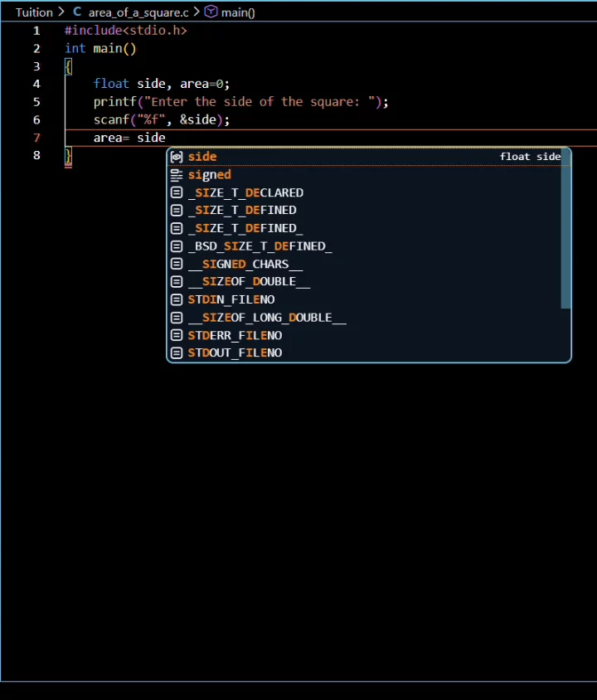Click the area_of_a_square.c breadcrumb
This screenshot has width=597, height=700.
[x=138, y=12]
